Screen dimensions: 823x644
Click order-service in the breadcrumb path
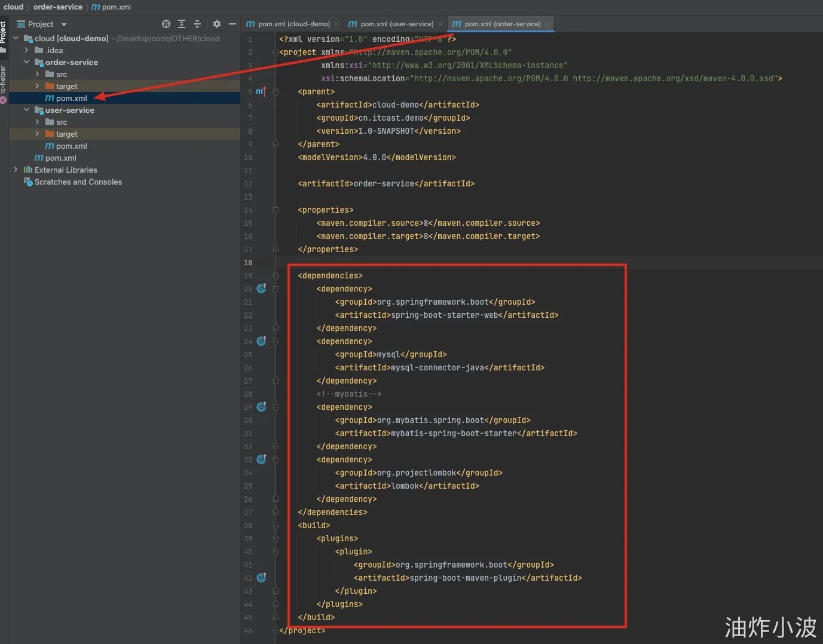[58, 7]
